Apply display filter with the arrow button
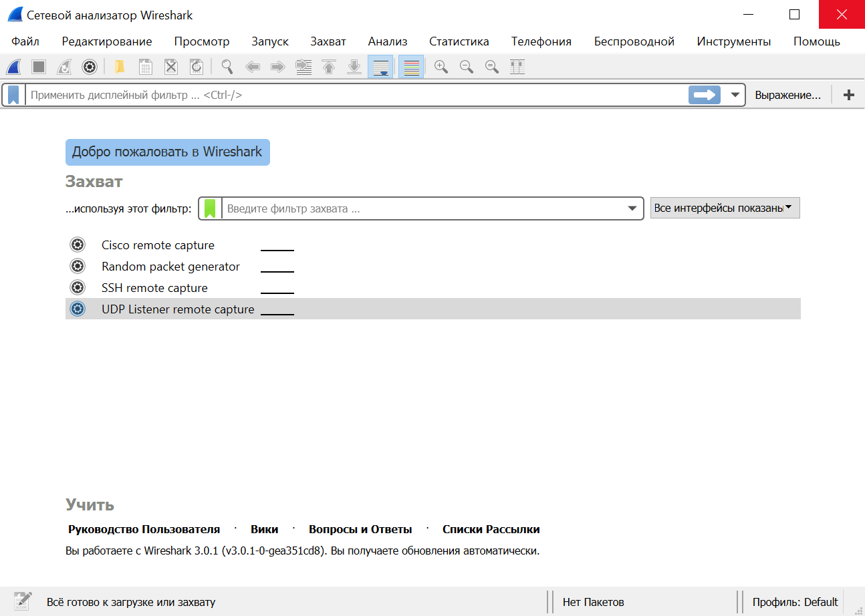Image resolution: width=865 pixels, height=616 pixels. click(x=705, y=95)
